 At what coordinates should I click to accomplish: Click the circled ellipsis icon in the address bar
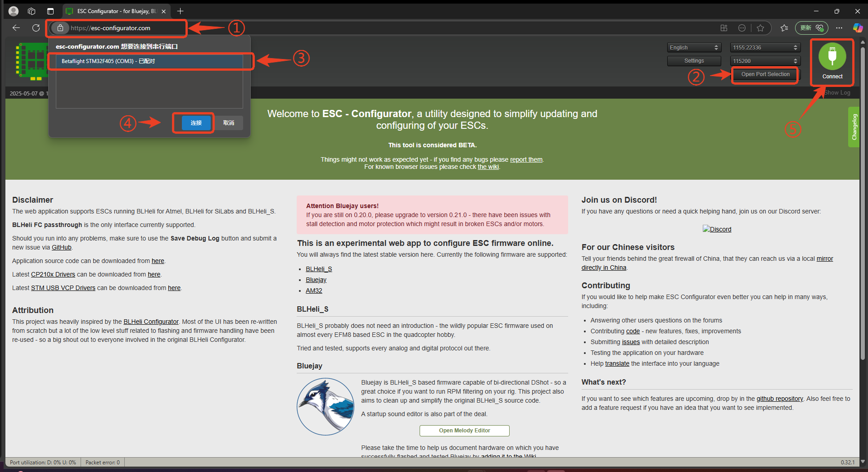tap(742, 28)
